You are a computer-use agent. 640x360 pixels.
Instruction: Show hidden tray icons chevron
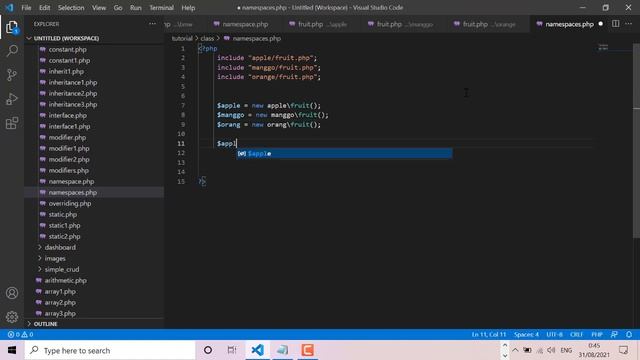(515, 350)
